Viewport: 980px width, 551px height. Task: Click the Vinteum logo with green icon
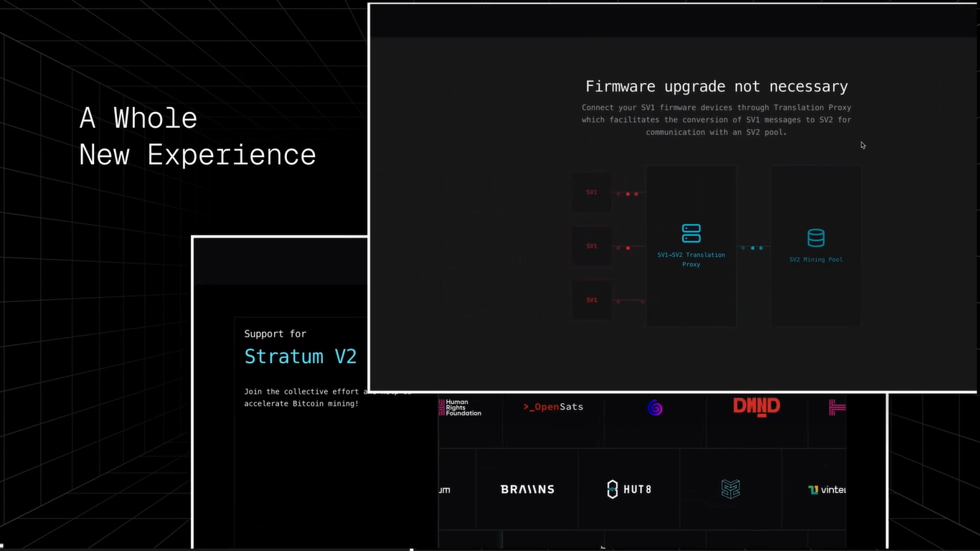[x=827, y=490]
